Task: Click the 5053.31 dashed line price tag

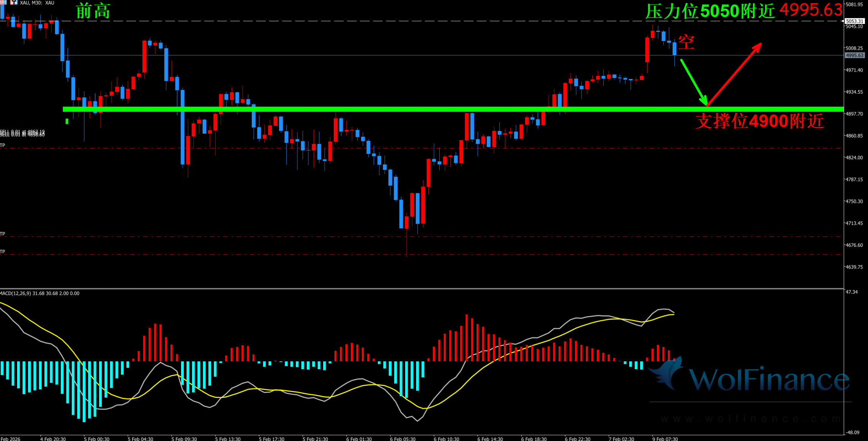Action: coord(854,21)
